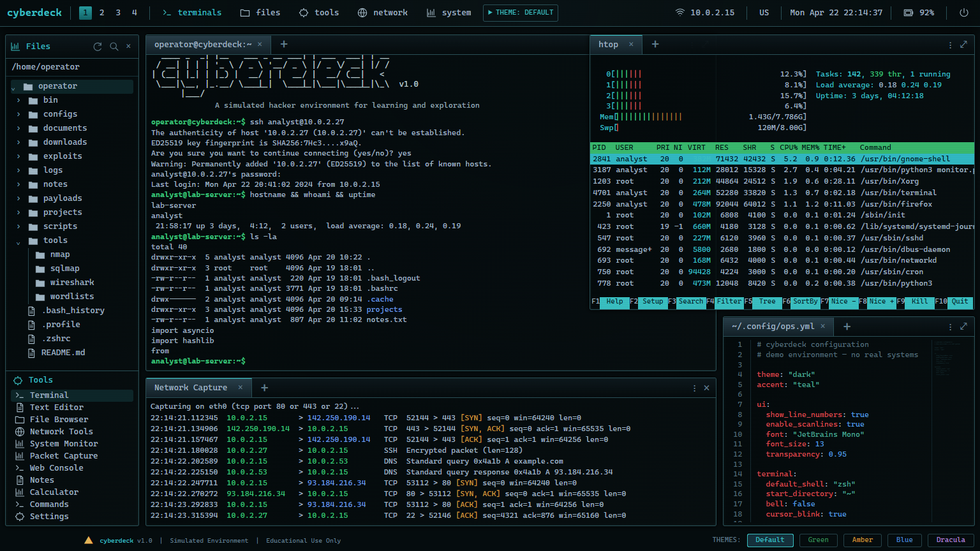The width and height of the screenshot is (980, 551).
Task: Open the network menu
Action: click(383, 13)
